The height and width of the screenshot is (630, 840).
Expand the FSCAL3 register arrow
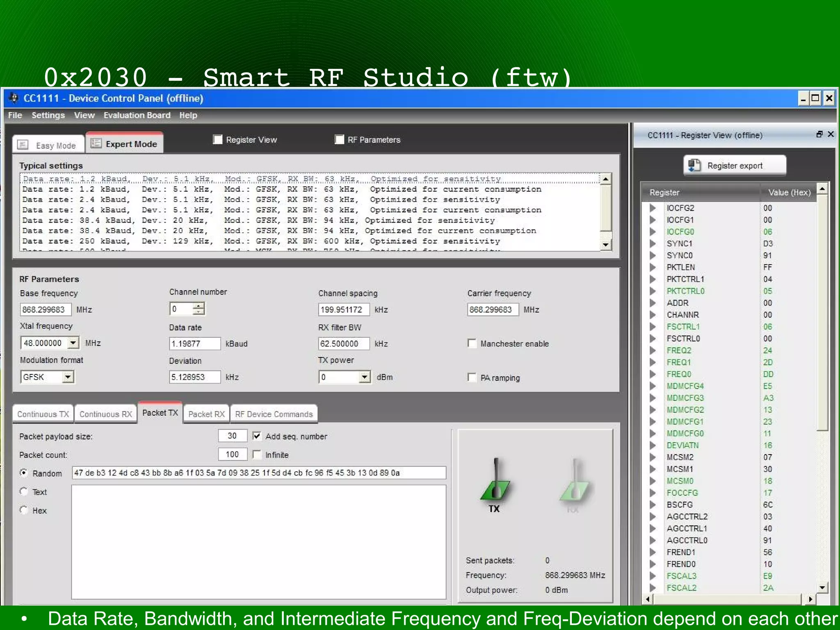pos(652,576)
